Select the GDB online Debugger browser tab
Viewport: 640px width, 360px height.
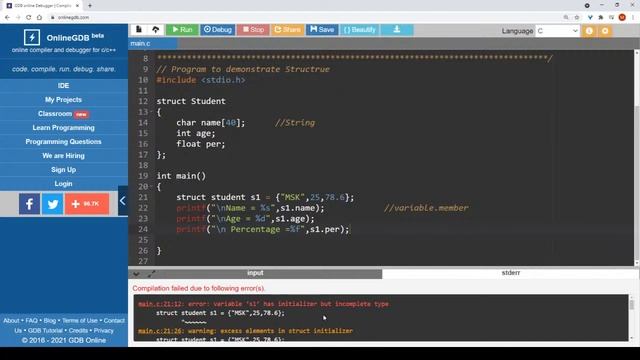coord(42,6)
